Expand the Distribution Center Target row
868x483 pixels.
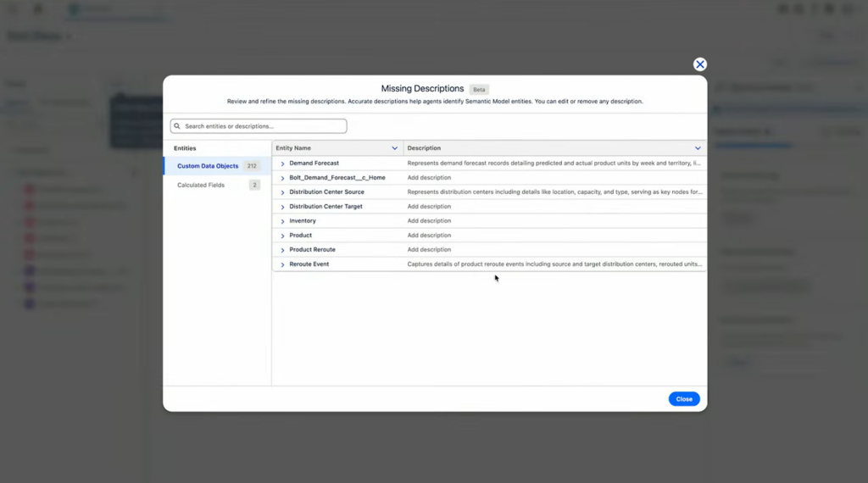point(282,207)
